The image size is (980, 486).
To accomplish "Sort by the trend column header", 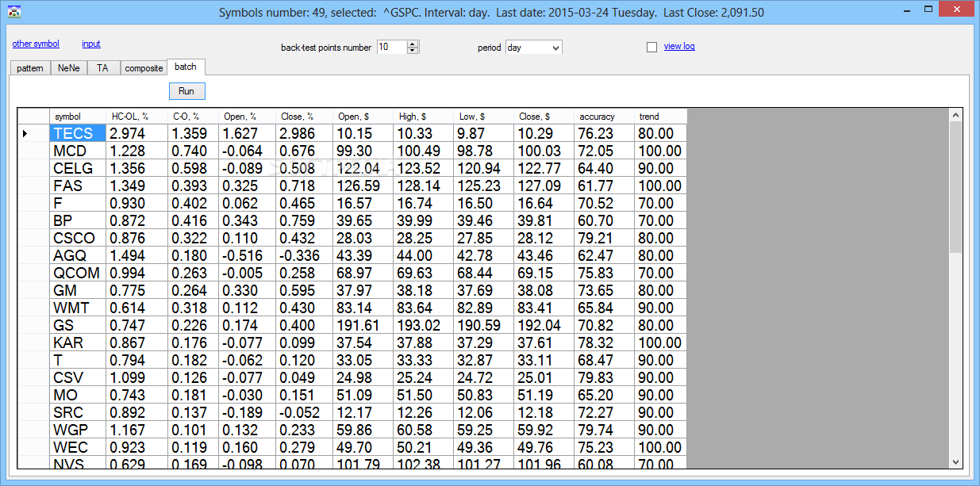I will pos(660,117).
